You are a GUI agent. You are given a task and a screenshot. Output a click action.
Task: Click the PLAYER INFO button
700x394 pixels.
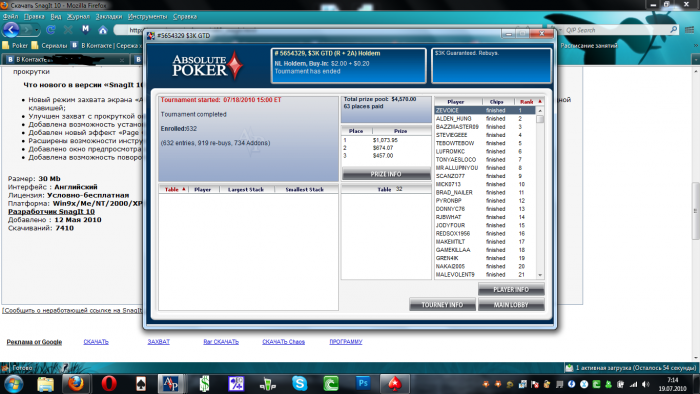(511, 290)
